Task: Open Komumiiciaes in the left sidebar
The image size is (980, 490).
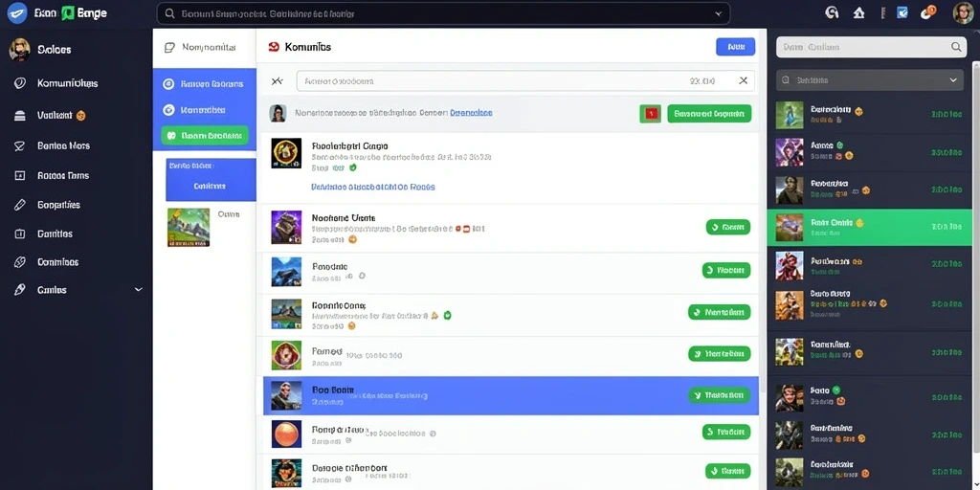Action: click(67, 83)
